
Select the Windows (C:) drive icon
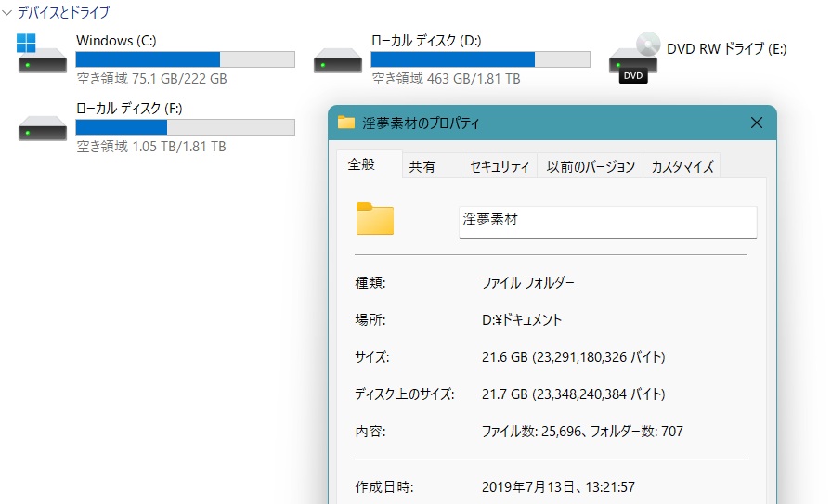point(43,54)
